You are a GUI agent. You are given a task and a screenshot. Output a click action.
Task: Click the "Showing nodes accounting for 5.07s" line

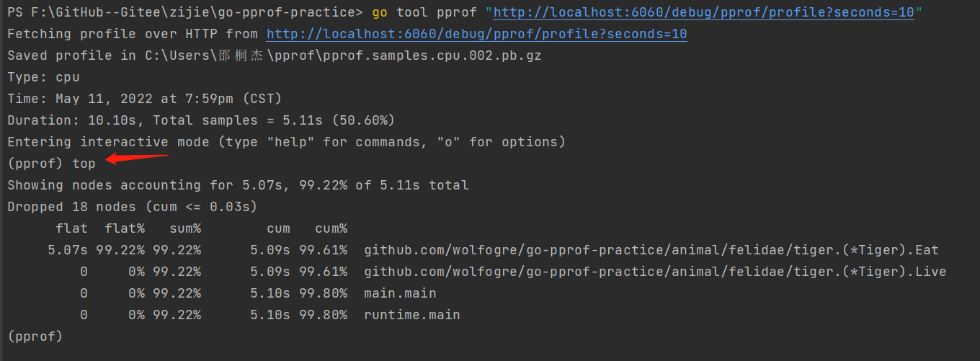point(238,185)
